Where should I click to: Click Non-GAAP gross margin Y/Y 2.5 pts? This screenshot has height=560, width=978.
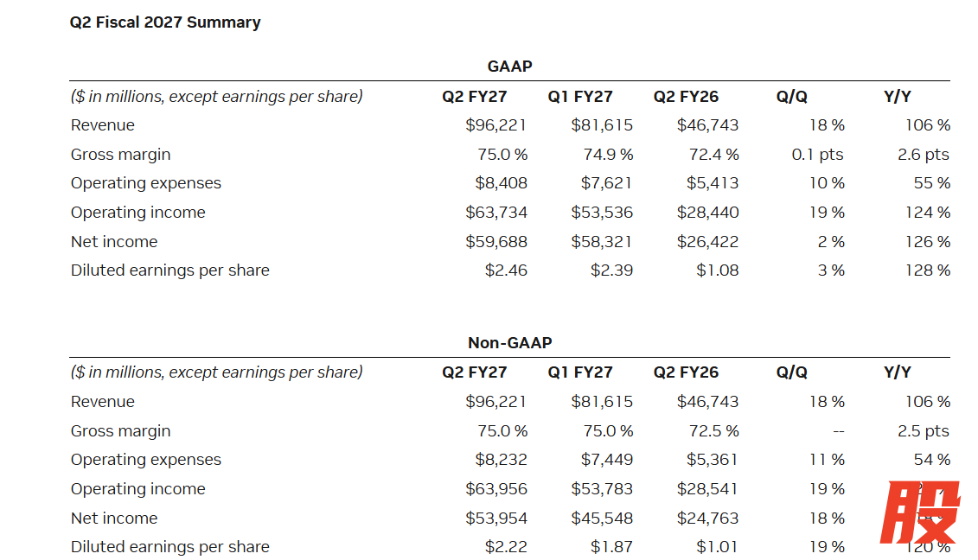(x=924, y=431)
